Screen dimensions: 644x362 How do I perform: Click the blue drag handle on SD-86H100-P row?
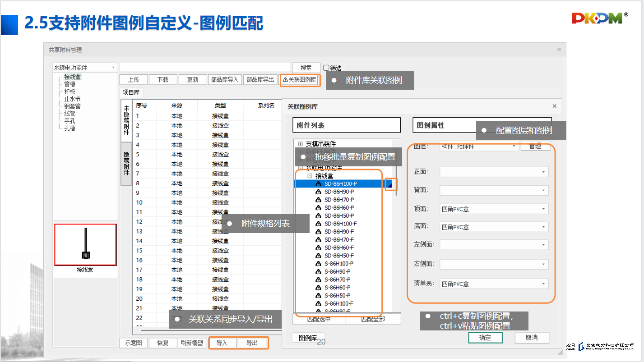tap(389, 184)
